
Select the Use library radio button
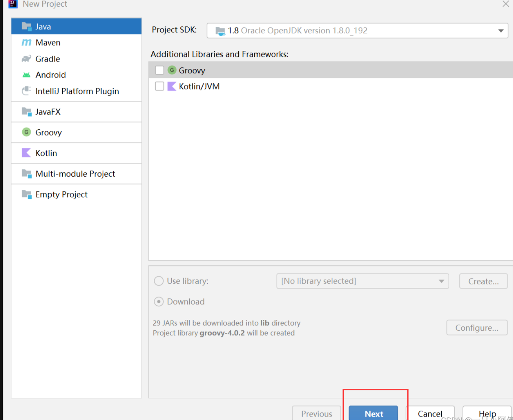coord(159,281)
